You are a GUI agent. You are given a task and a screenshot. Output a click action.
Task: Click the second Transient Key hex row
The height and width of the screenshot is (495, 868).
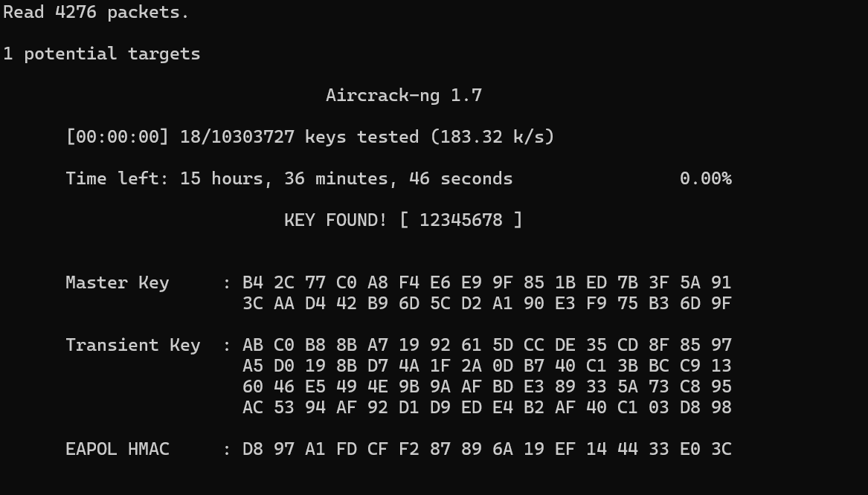(x=486, y=366)
